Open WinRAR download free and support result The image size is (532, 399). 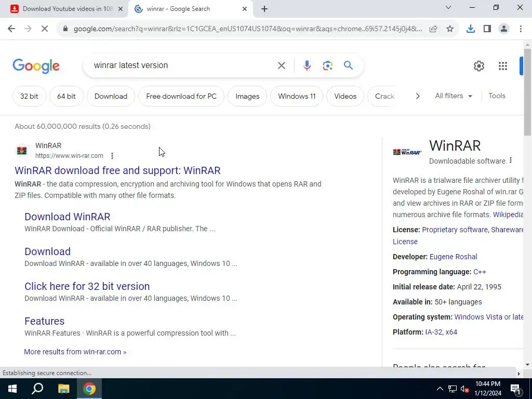click(117, 170)
